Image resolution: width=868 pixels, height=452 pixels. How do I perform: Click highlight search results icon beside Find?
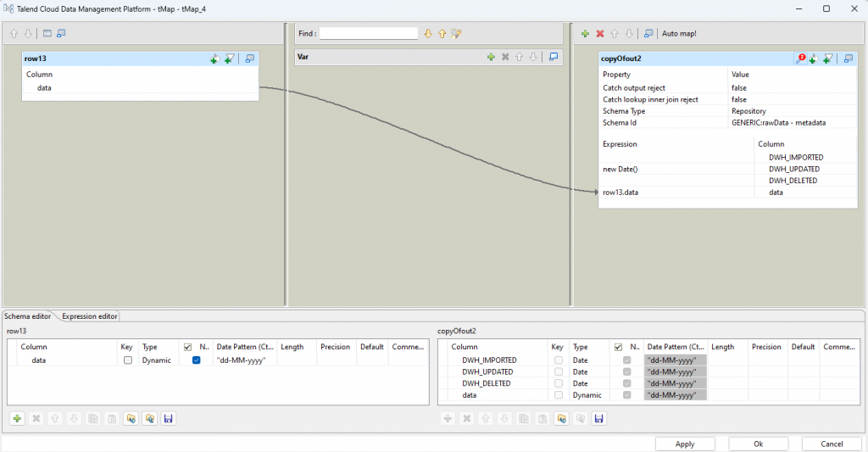457,34
